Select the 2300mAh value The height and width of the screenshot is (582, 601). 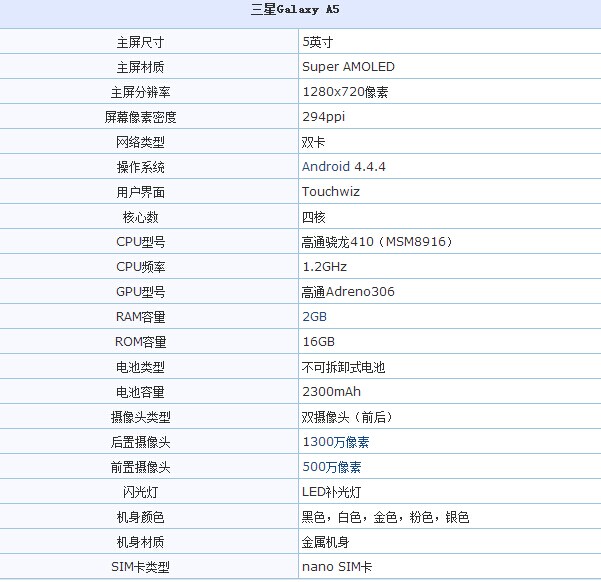[331, 391]
